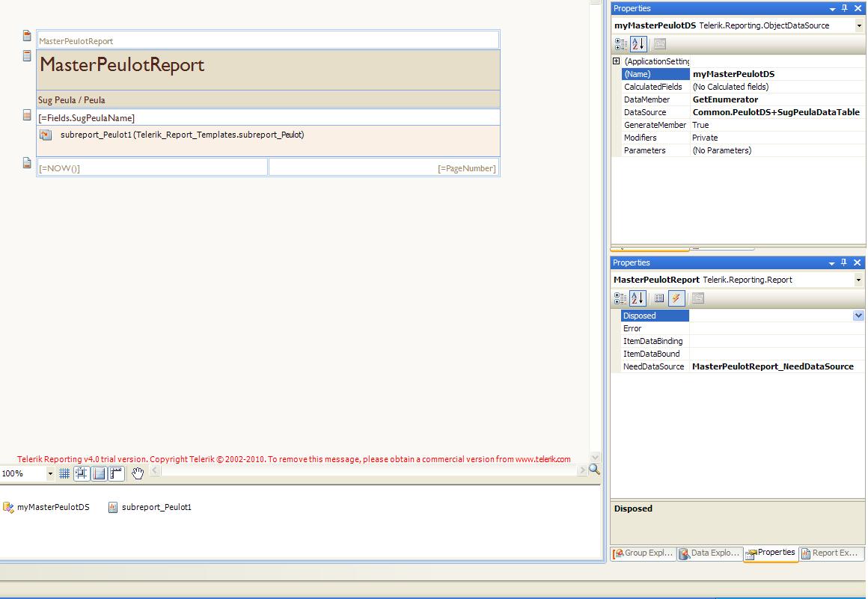Select the Sug Peula / Peula label textbox
The height and width of the screenshot is (599, 868).
(x=268, y=99)
